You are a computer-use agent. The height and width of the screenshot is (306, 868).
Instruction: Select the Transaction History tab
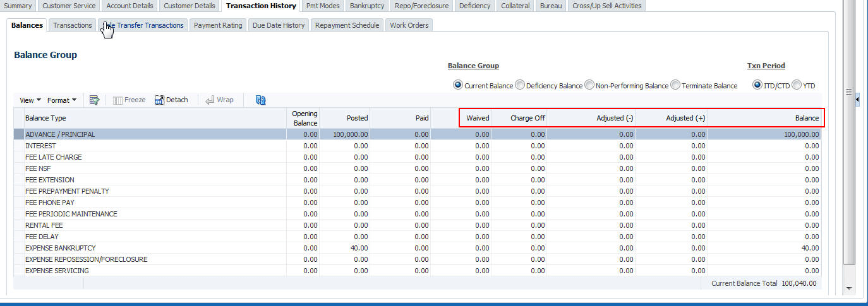[261, 6]
